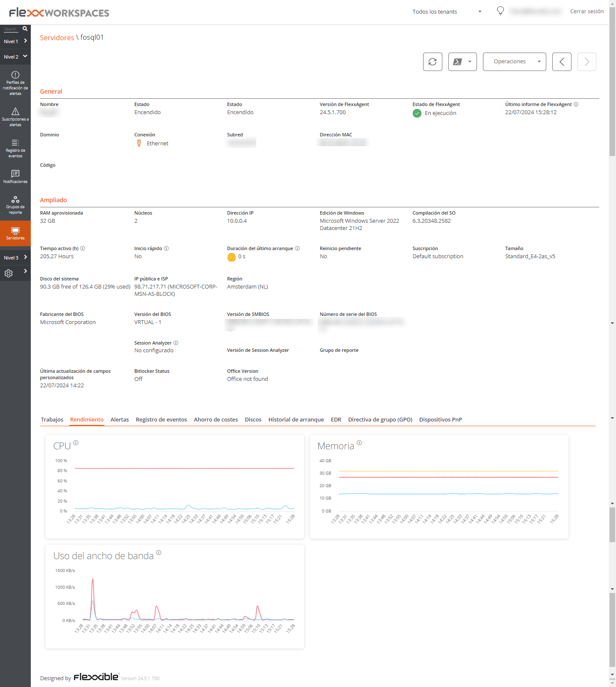Open Grupos de reporte in sidebar
The height and width of the screenshot is (687, 616).
coord(15,205)
